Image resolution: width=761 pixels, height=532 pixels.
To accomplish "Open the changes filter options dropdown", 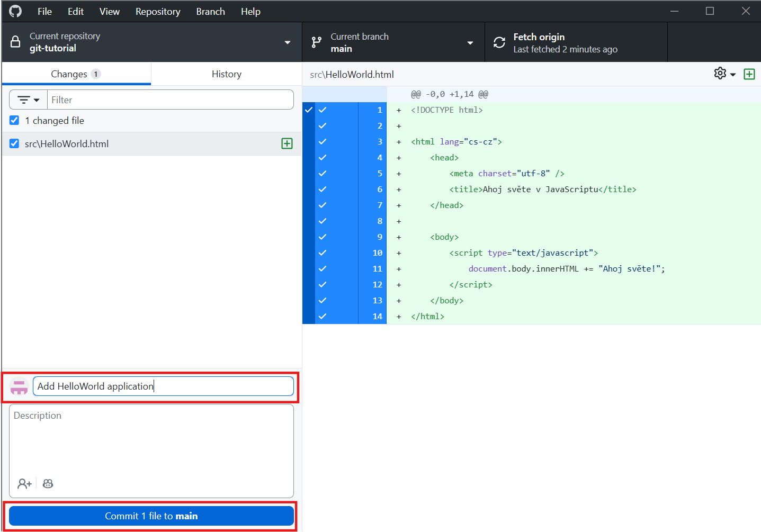I will coord(28,99).
